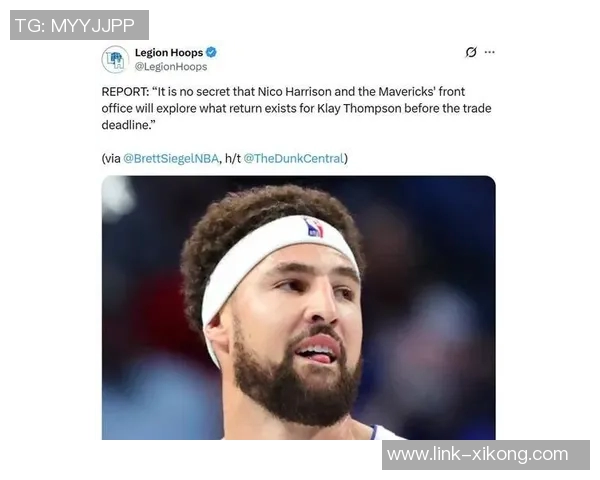This screenshot has height=480, width=600.
Task: Click the h/t text between mentions
Action: tap(233, 158)
